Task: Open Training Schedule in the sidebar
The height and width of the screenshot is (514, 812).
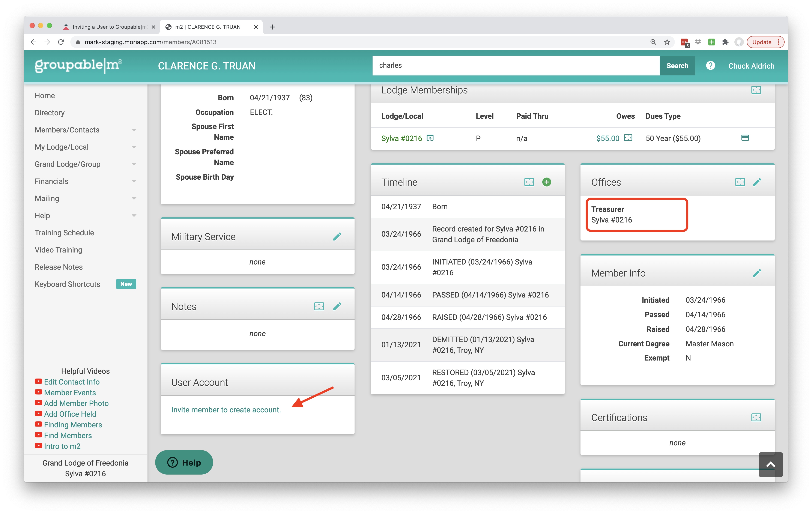Action: pyautogui.click(x=64, y=233)
